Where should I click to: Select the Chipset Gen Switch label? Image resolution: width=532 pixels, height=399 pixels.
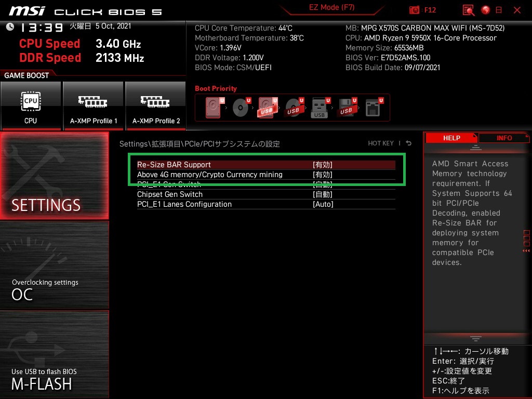click(x=170, y=194)
